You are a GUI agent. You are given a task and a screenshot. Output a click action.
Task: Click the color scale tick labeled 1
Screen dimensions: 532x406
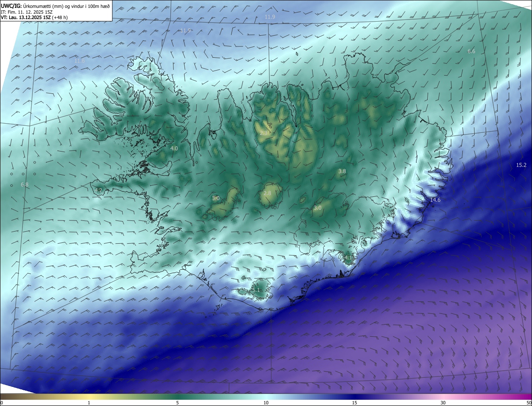(x=89, y=403)
